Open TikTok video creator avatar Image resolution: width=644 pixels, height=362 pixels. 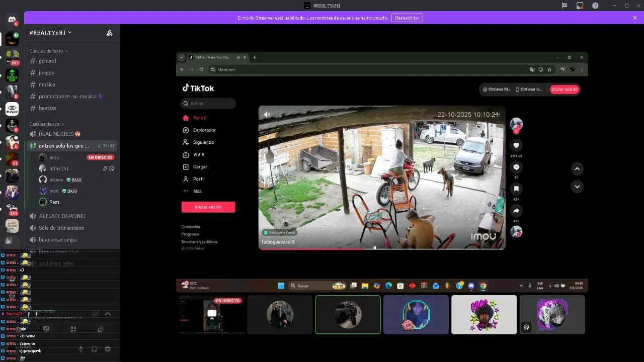tap(516, 125)
